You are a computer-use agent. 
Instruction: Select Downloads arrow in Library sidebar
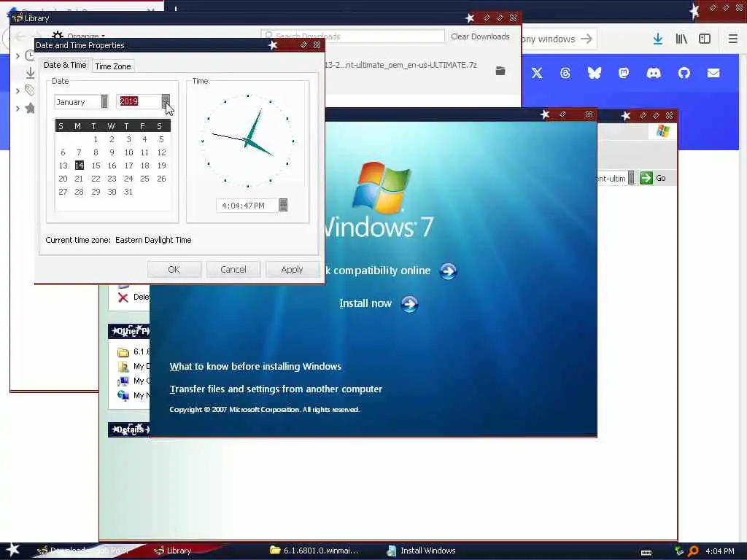pos(30,73)
